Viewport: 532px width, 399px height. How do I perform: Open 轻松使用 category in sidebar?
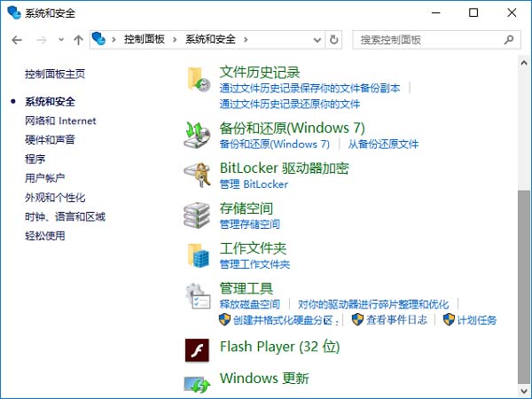click(45, 236)
